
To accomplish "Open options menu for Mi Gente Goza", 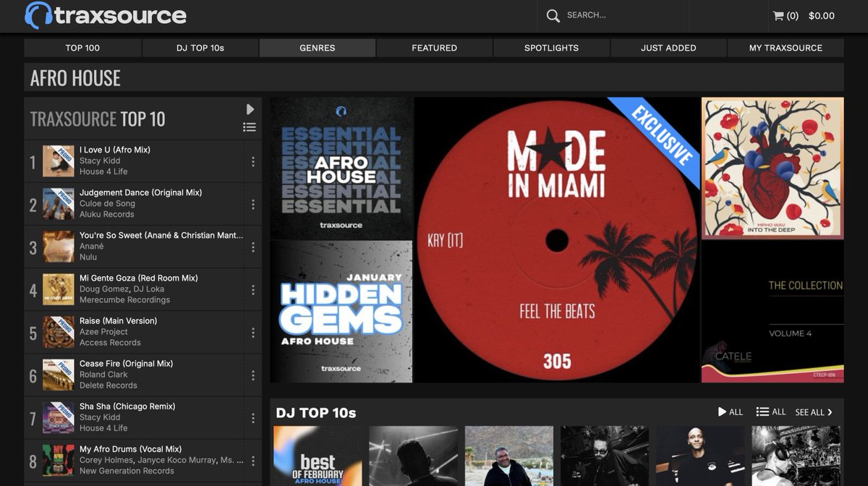I will (253, 289).
